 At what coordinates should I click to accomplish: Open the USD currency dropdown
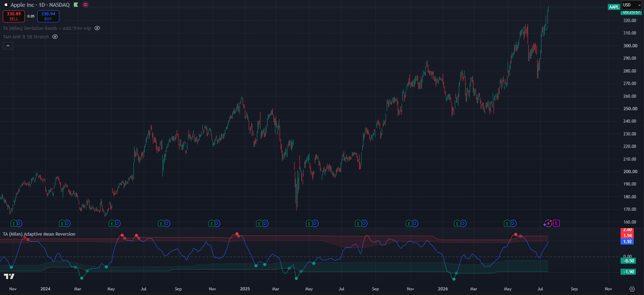click(x=632, y=5)
